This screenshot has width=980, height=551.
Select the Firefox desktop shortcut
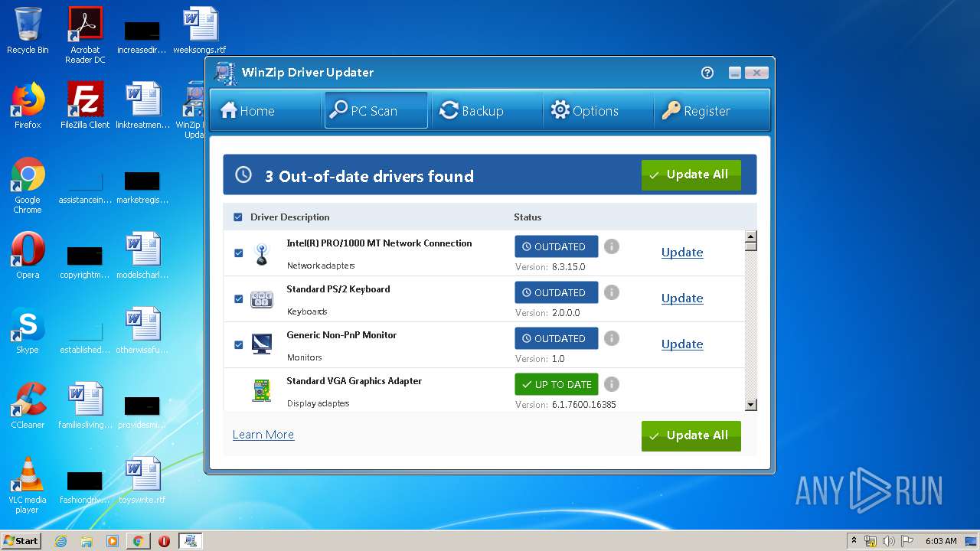pos(28,106)
